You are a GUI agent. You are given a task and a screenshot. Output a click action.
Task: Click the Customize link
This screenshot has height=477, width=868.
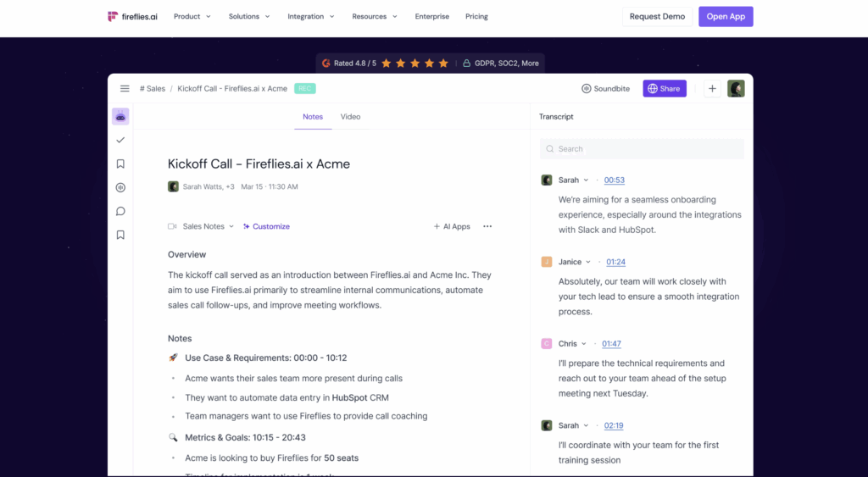(266, 226)
